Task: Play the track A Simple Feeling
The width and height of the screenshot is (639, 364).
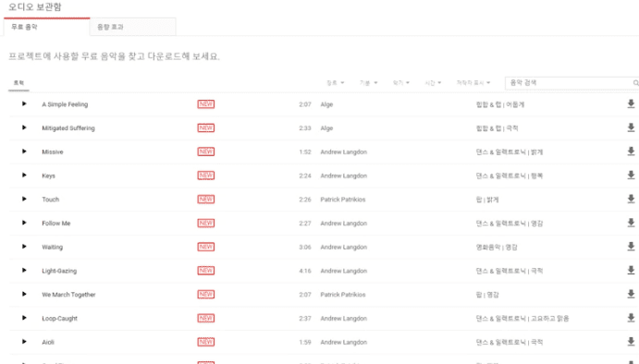Action: tap(24, 103)
